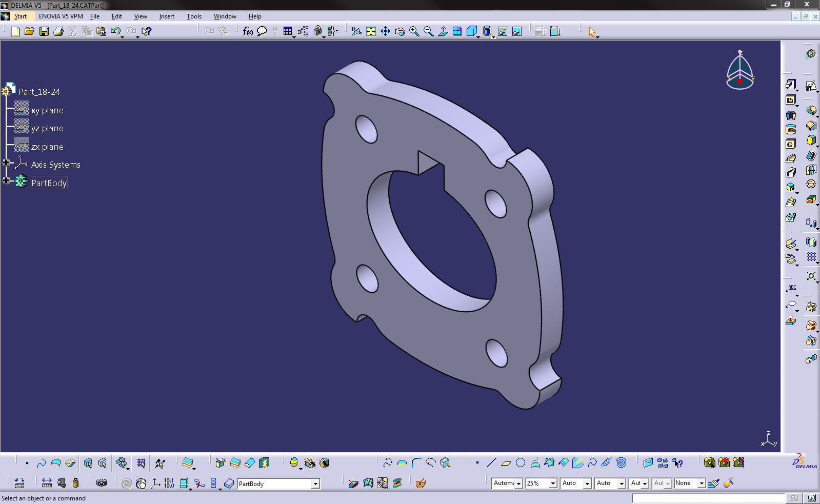Screen dimensions: 820x504
Task: Click the Axis System icon
Action: (155, 483)
